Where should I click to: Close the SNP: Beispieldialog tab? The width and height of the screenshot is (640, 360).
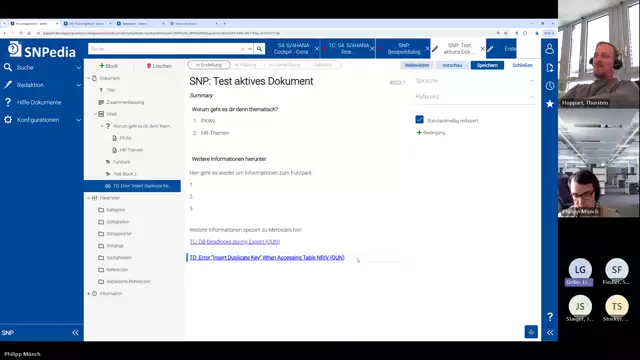(x=427, y=49)
